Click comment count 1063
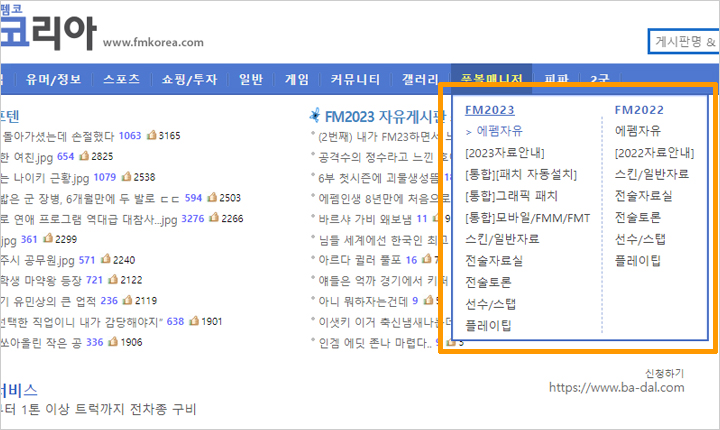Viewport: 720px width, 430px height. [129, 136]
